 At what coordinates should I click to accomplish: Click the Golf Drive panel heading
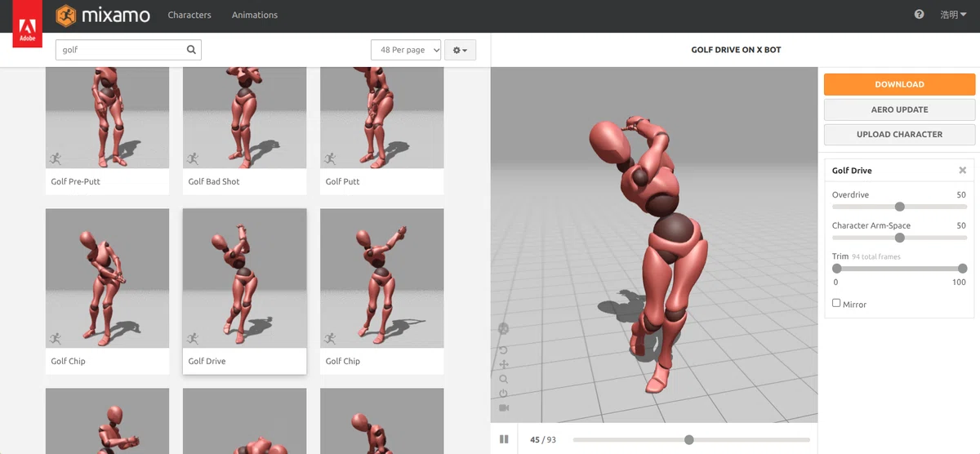pos(852,171)
